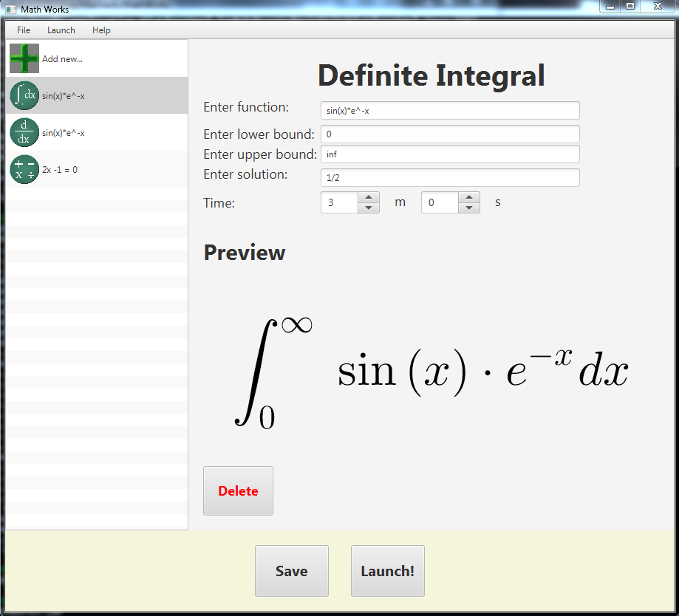Viewport: 679px width, 616px height.
Task: Select the 2x -1 = 0 list entry
Action: 97,169
